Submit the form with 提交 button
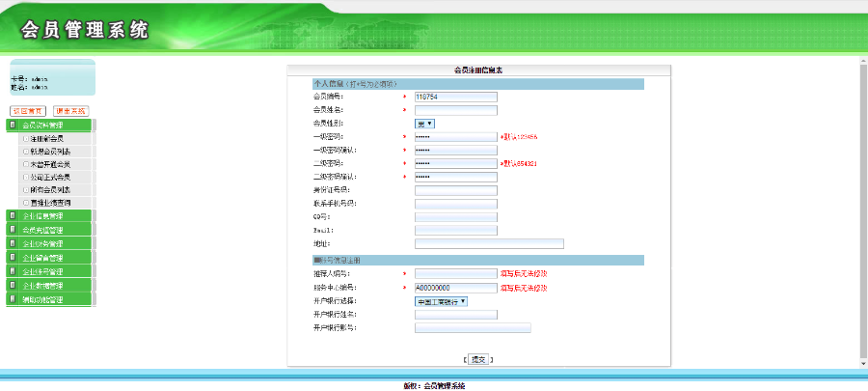The width and height of the screenshot is (868, 391). (478, 359)
